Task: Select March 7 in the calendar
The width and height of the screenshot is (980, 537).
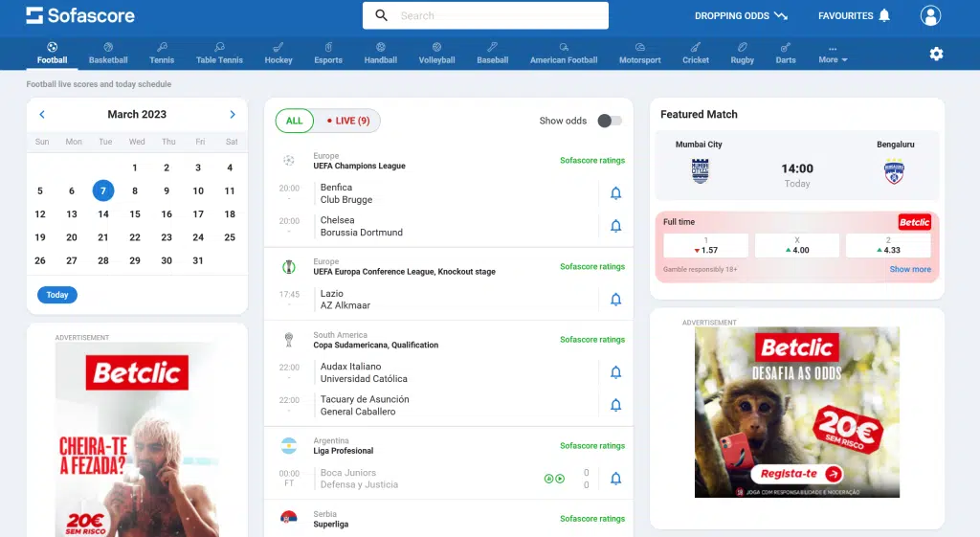Action: click(x=103, y=190)
